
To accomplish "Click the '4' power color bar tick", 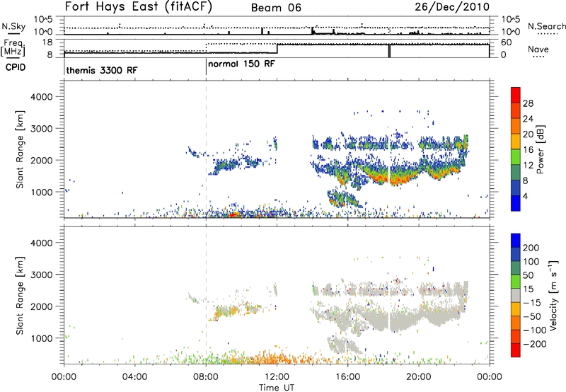I will point(525,196).
